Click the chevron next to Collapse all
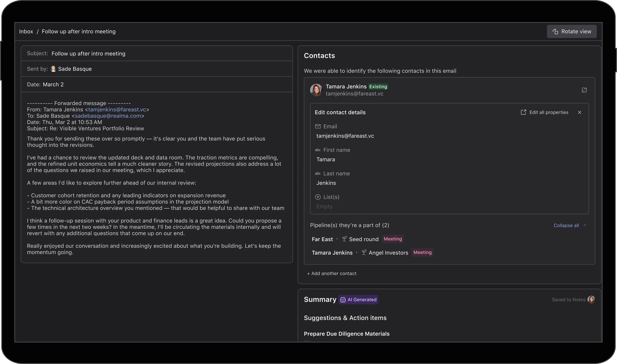This screenshot has width=617, height=364. tap(585, 225)
